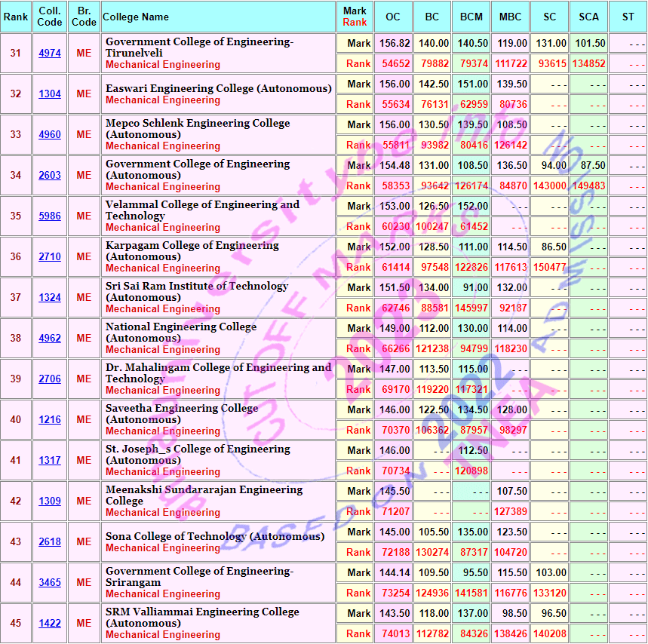Open Dr. Mahalingam code 2706 link

tap(50, 379)
